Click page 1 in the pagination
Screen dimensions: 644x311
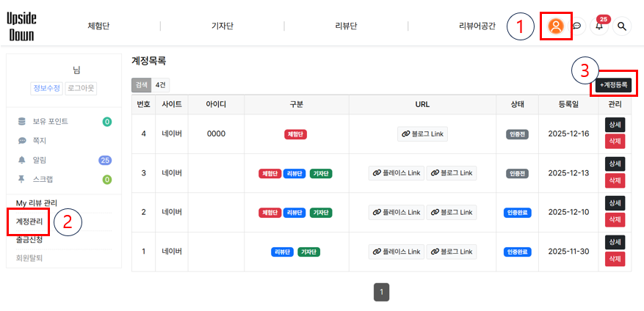[380, 293]
